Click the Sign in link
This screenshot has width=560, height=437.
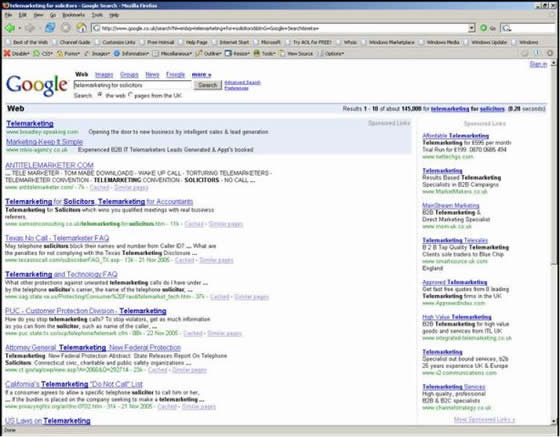538,64
